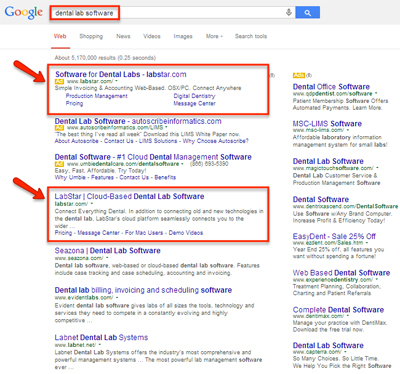Open LabStar Cloud-Based Dental Lab Software result

(x=129, y=196)
